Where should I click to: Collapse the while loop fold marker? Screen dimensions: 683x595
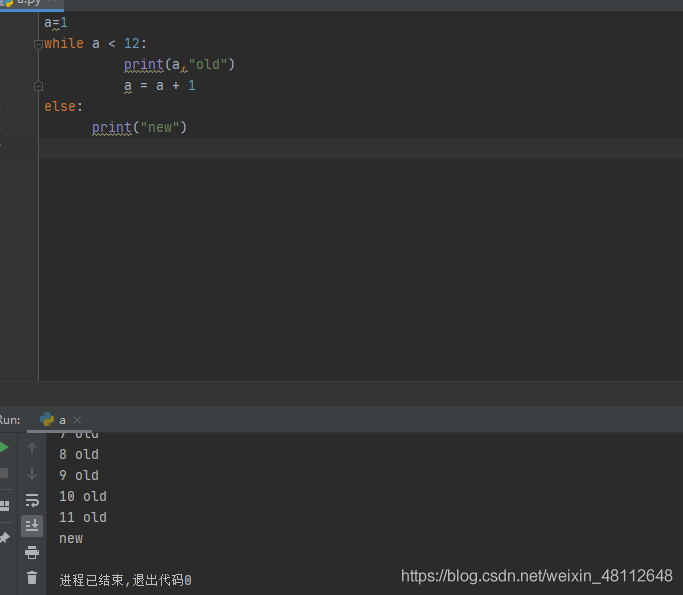coord(38,44)
